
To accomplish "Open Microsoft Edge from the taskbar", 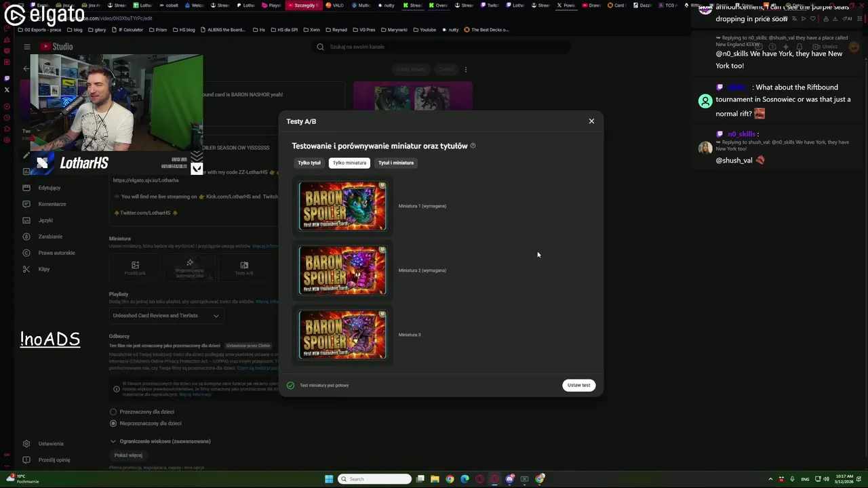I will 465,479.
